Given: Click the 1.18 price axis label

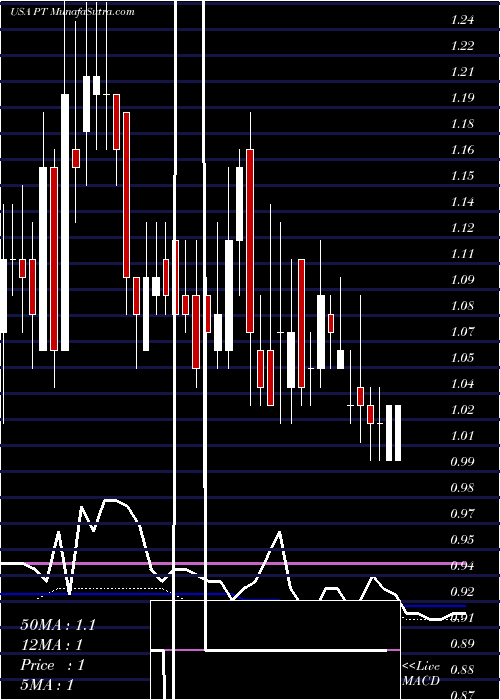Looking at the screenshot, I should [462, 124].
